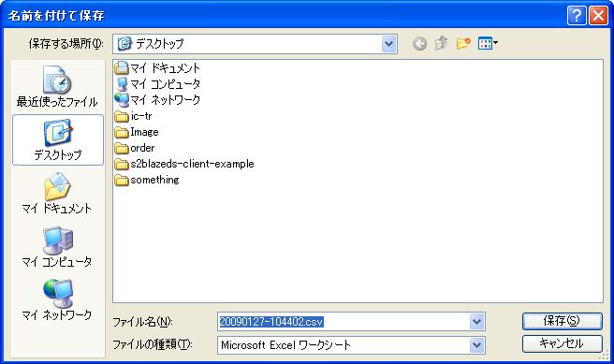Create a new folder icon

463,43
